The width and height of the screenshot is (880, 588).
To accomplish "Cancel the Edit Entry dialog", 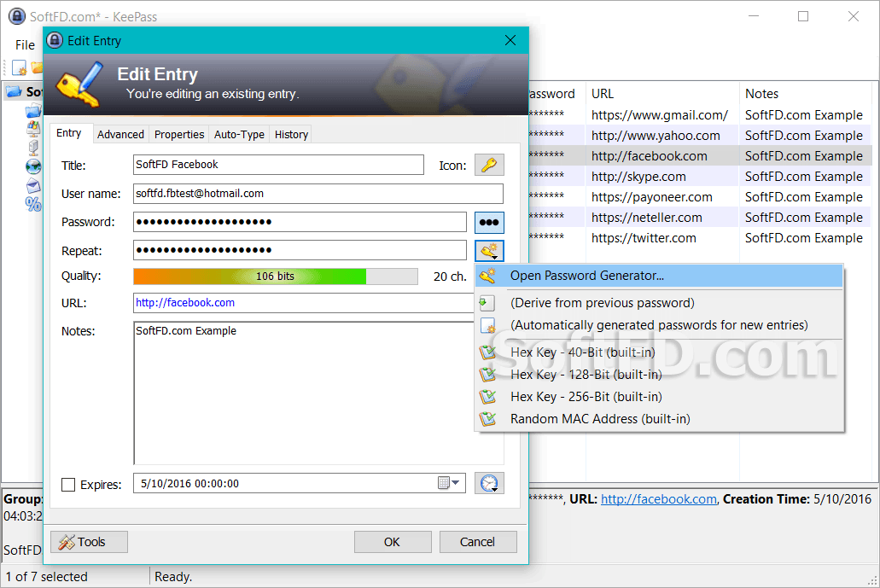I will pyautogui.click(x=478, y=542).
